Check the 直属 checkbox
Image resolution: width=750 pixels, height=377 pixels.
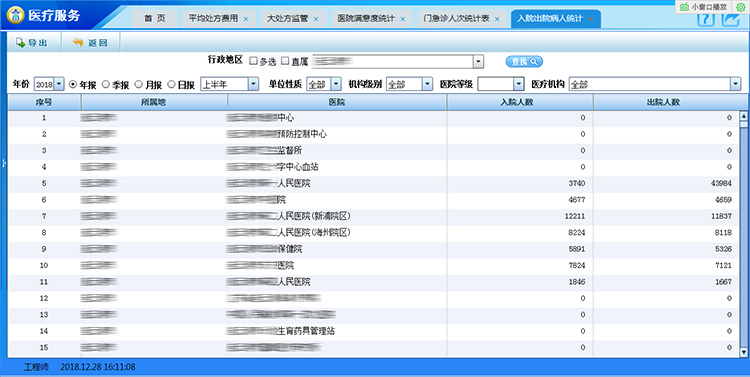285,61
